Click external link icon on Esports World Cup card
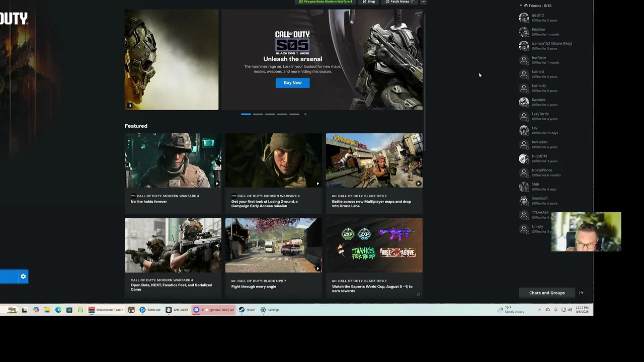 [418, 295]
